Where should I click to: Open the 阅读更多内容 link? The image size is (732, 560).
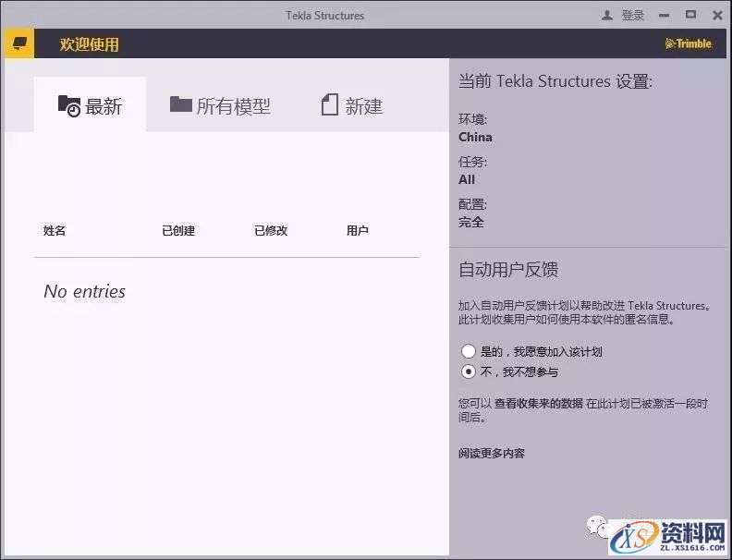coord(492,453)
